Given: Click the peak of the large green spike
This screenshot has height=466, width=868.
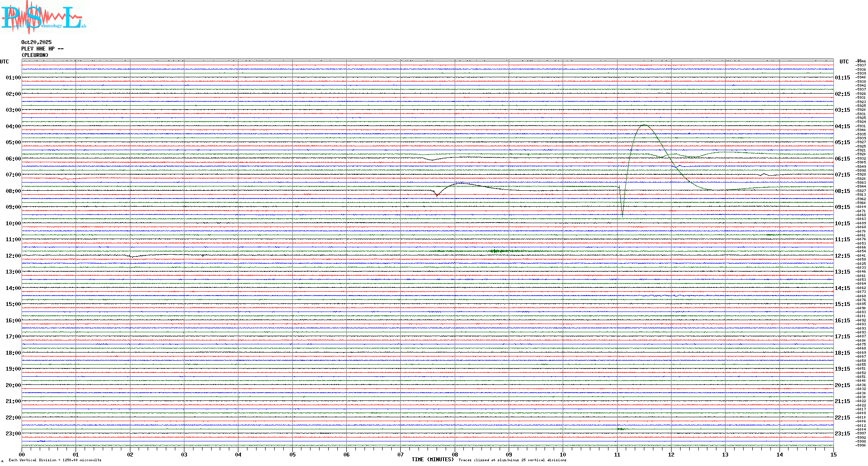Looking at the screenshot, I should 644,125.
